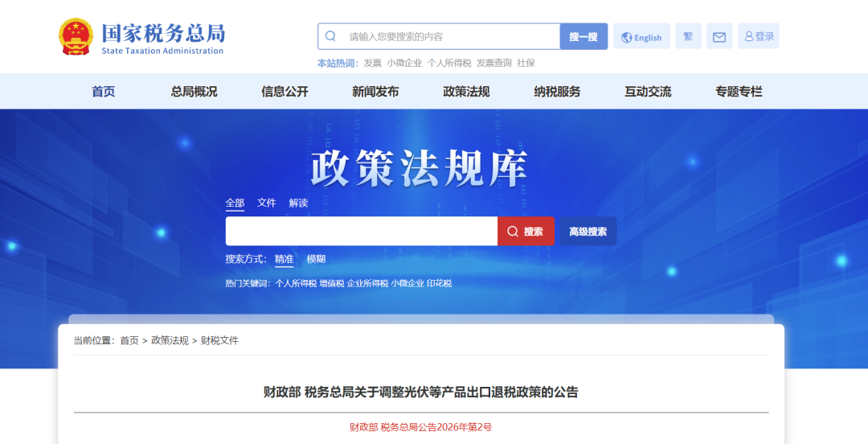Click the national emblem logo icon

[x=76, y=36]
